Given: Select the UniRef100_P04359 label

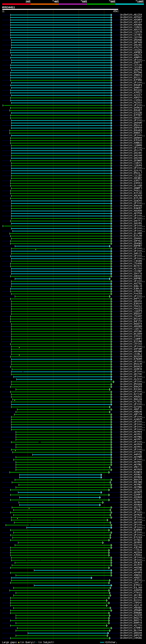Looking at the screenshot, I should [131, 294].
